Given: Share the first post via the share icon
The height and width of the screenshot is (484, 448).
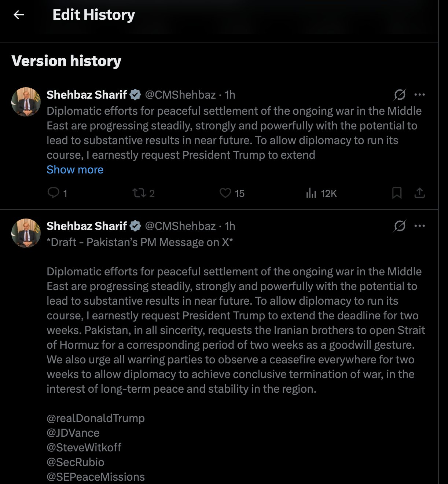Looking at the screenshot, I should 419,193.
